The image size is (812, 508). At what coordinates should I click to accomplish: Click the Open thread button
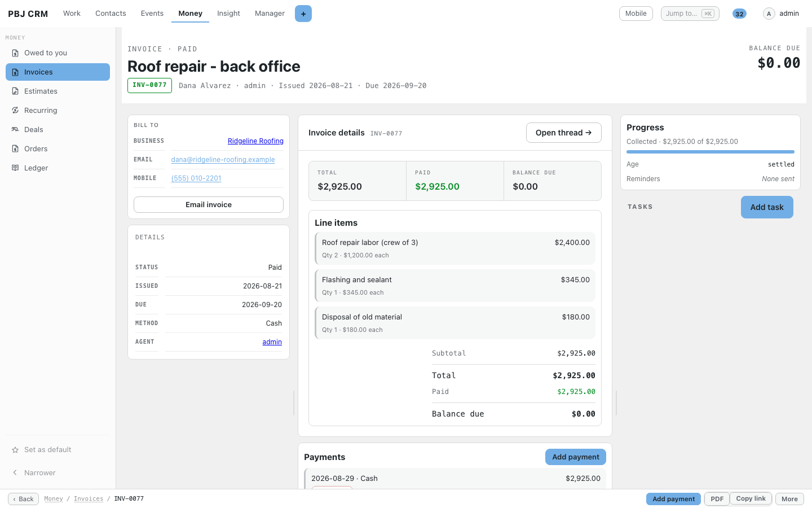pyautogui.click(x=564, y=133)
